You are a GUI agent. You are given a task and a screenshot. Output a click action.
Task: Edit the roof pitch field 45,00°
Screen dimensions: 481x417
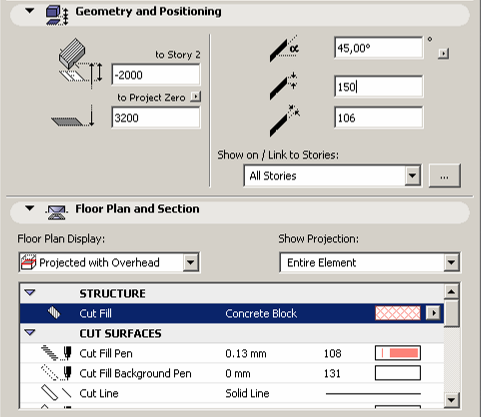click(379, 48)
